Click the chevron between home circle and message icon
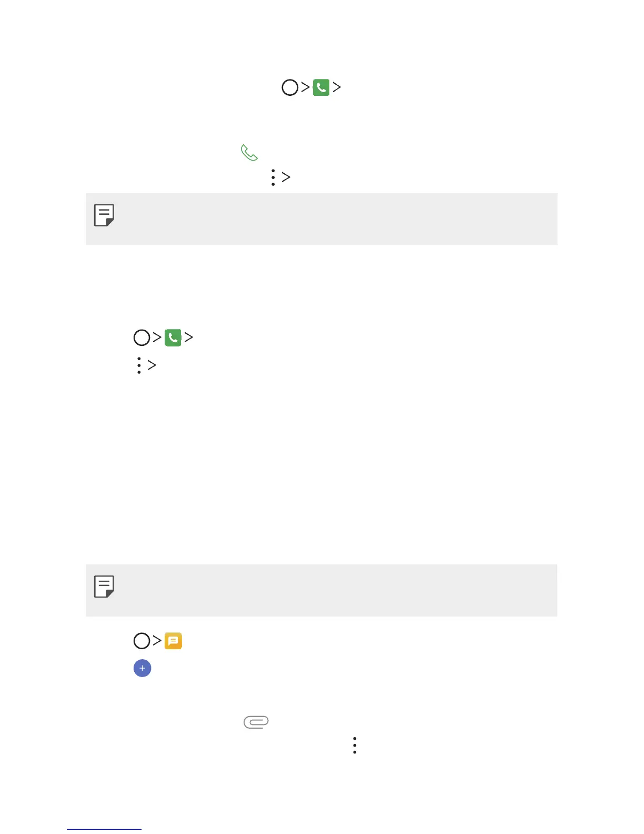Viewport: 644px width, 834px height. 157,640
